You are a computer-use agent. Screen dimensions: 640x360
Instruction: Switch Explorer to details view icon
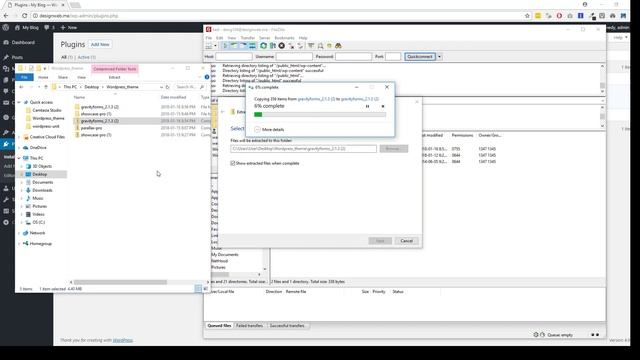[198, 289]
